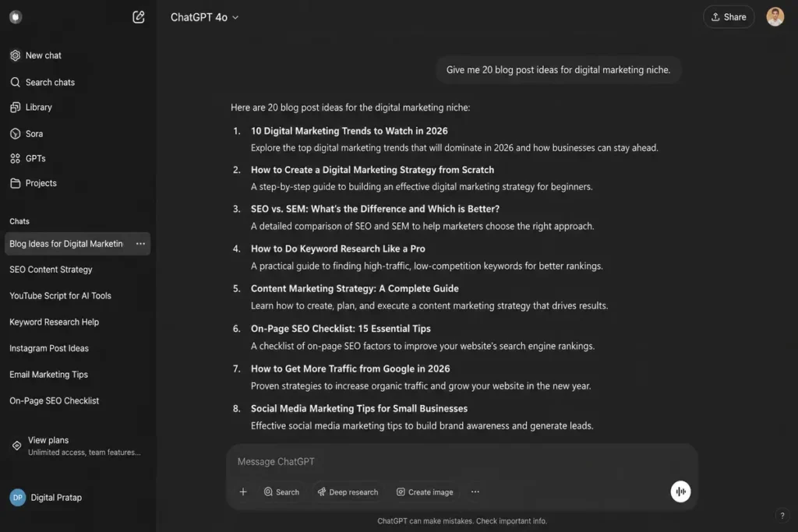Start voice mode with waveform button
The height and width of the screenshot is (532, 798).
point(680,491)
